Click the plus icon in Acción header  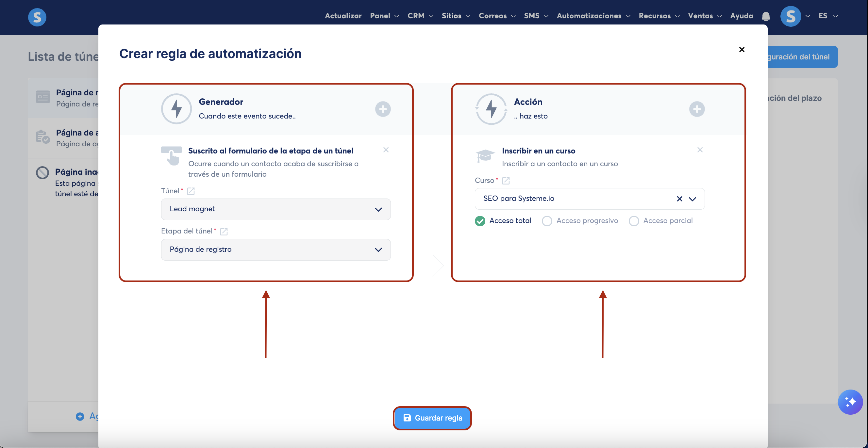tap(696, 109)
